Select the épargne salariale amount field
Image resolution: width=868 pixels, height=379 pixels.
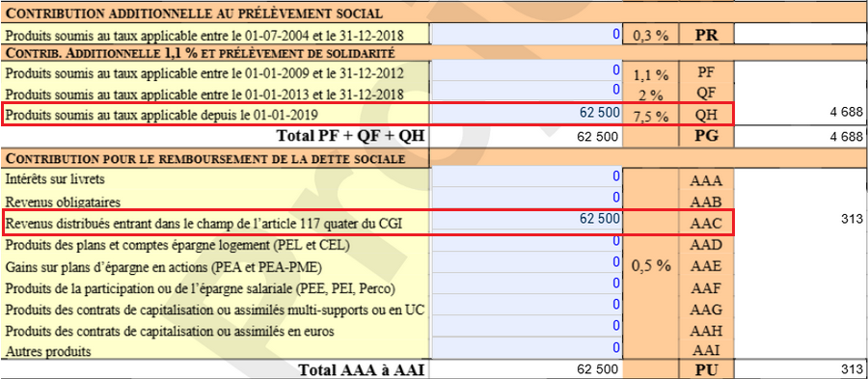click(527, 284)
